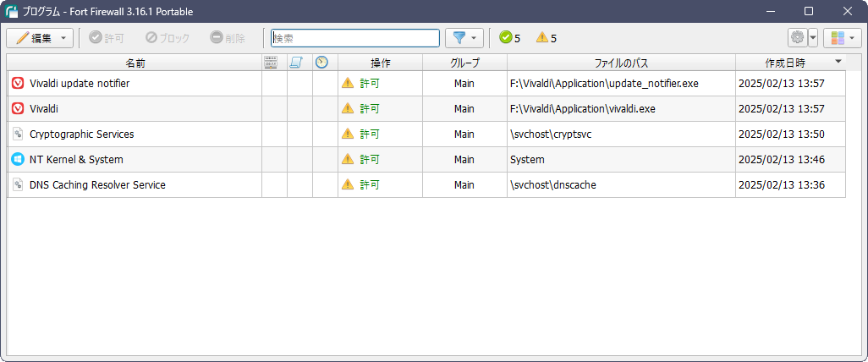
Task: Sort by 操作 column header
Action: 381,63
